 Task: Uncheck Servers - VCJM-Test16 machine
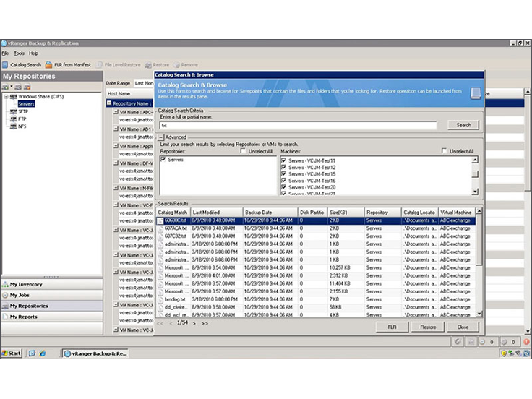pos(283,181)
